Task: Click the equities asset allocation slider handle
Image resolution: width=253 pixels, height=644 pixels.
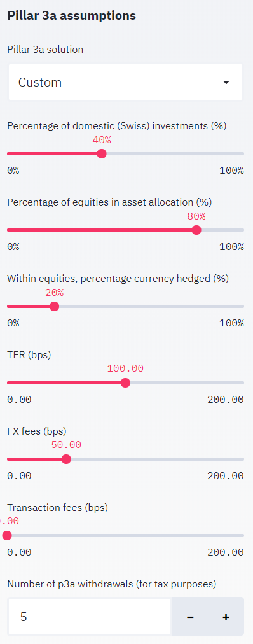Action: click(196, 230)
